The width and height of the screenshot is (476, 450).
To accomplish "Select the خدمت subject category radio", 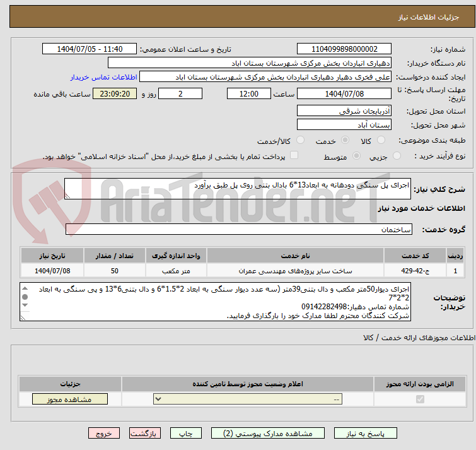I will click(345, 140).
